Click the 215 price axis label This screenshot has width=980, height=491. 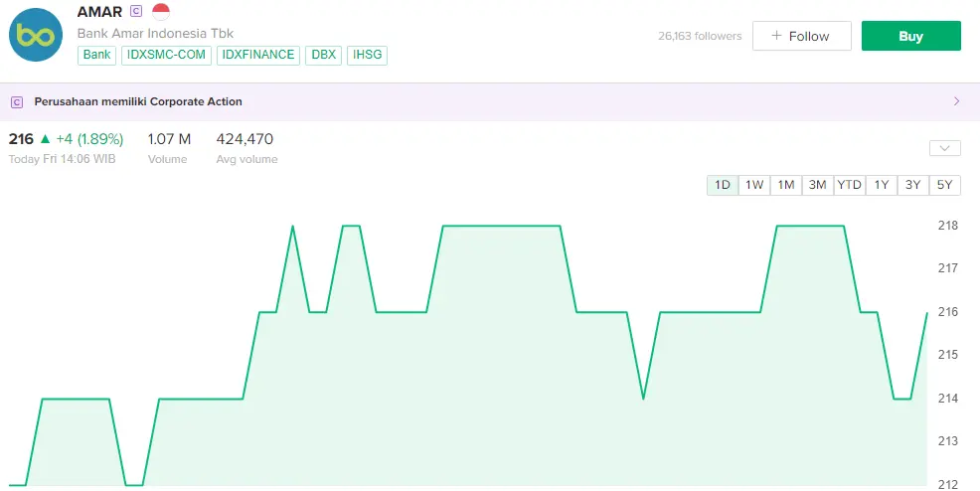click(947, 355)
